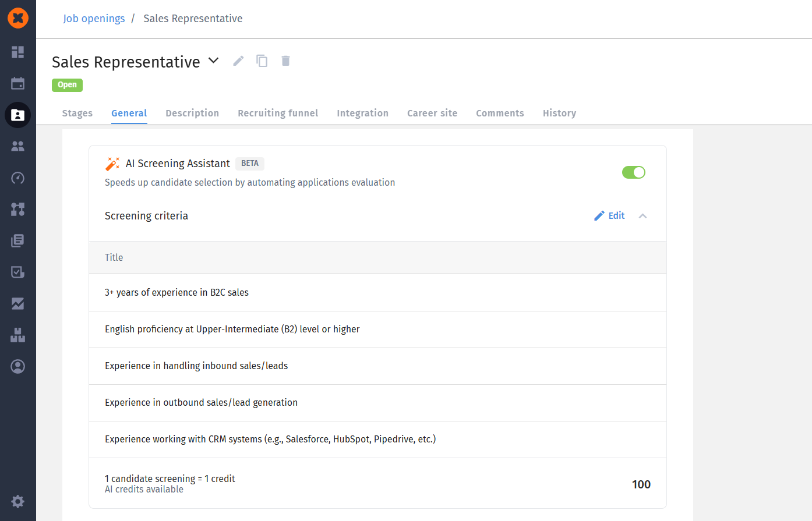Click Edit for screening criteria
812x521 pixels.
click(609, 216)
